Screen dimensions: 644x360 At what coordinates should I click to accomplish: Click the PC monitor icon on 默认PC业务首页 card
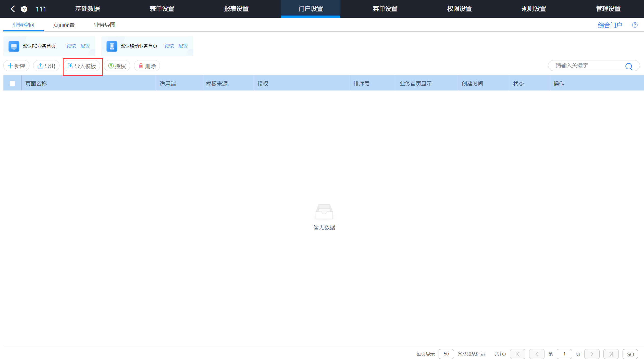(14, 46)
